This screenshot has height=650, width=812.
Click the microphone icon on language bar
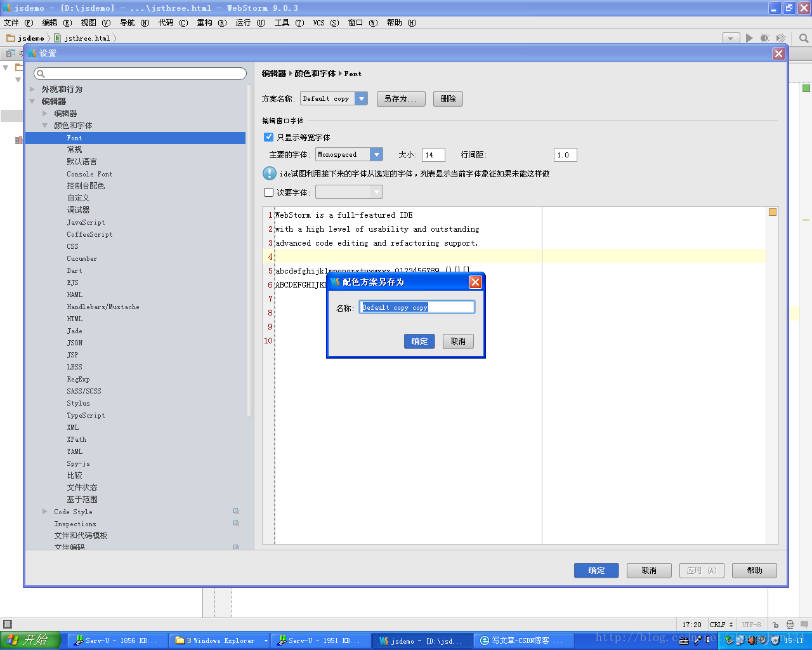(x=697, y=640)
